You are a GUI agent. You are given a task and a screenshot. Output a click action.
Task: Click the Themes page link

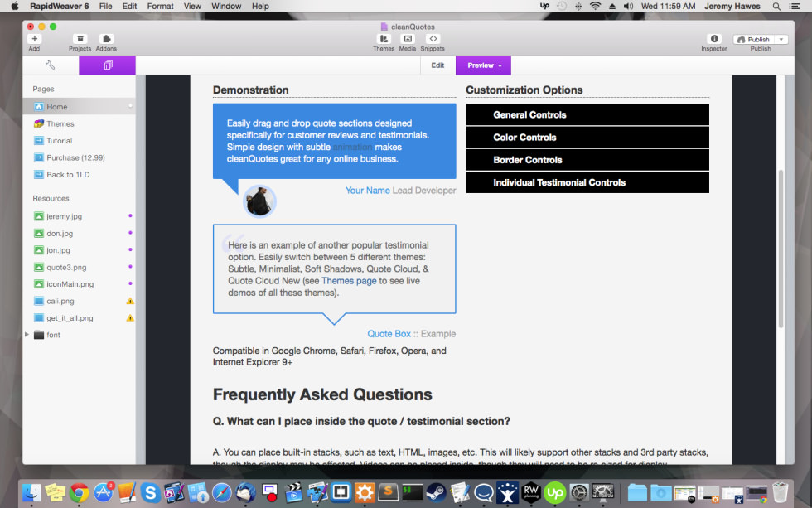tap(349, 281)
